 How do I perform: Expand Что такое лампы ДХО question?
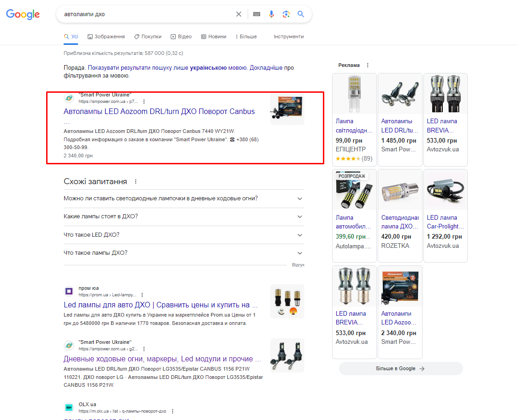184,253
